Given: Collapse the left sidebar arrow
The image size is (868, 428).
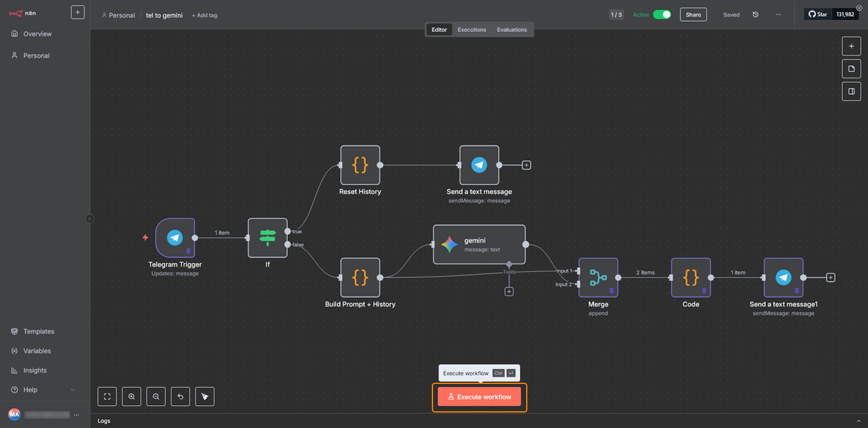Looking at the screenshot, I should (x=90, y=219).
